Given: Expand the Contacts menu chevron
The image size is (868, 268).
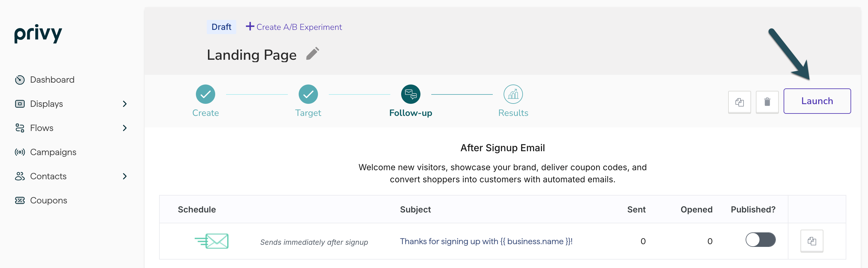Looking at the screenshot, I should point(125,176).
